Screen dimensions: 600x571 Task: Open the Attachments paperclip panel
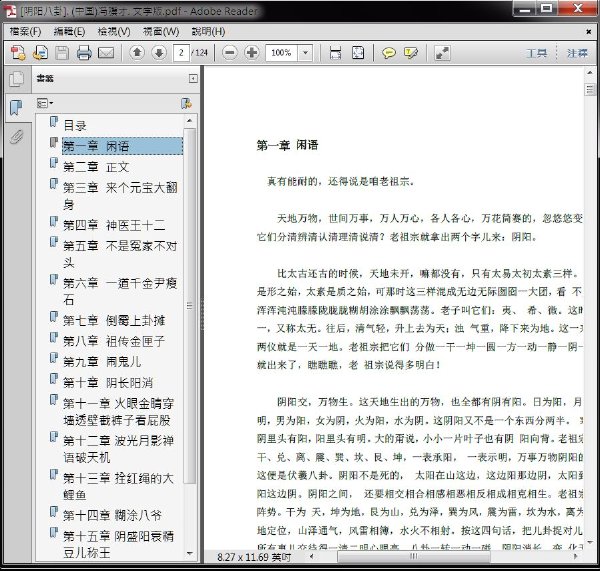16,136
